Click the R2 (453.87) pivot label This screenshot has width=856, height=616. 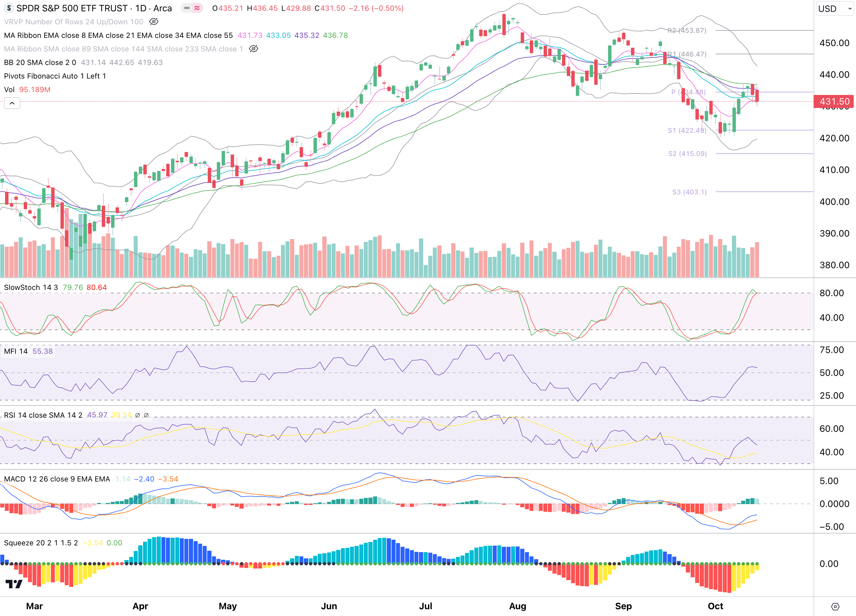tap(687, 30)
